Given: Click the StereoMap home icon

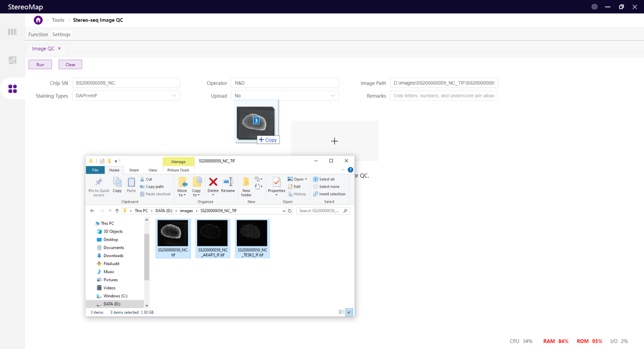Looking at the screenshot, I should pyautogui.click(x=38, y=20).
